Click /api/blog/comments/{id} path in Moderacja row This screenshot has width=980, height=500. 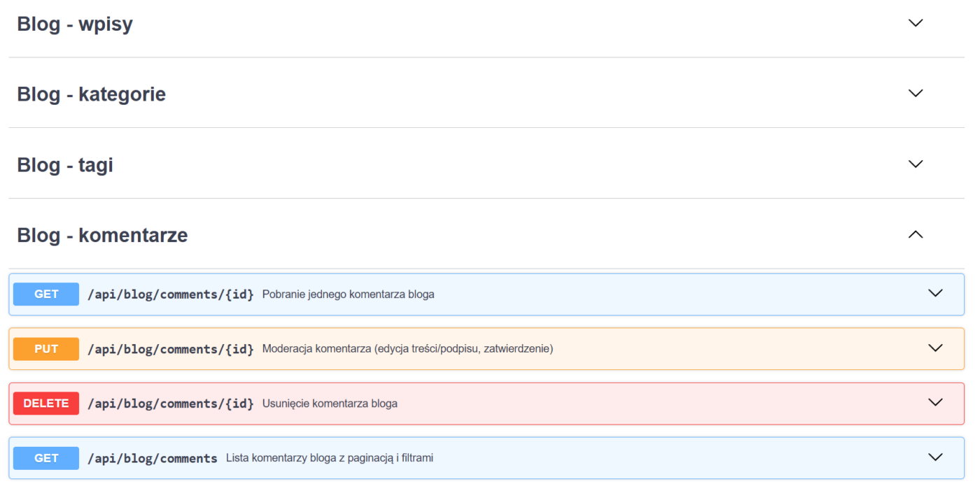coord(171,349)
